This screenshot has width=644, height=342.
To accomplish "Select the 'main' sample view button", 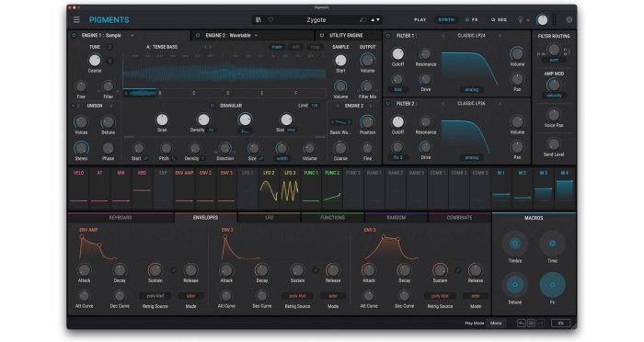I will pos(277,47).
